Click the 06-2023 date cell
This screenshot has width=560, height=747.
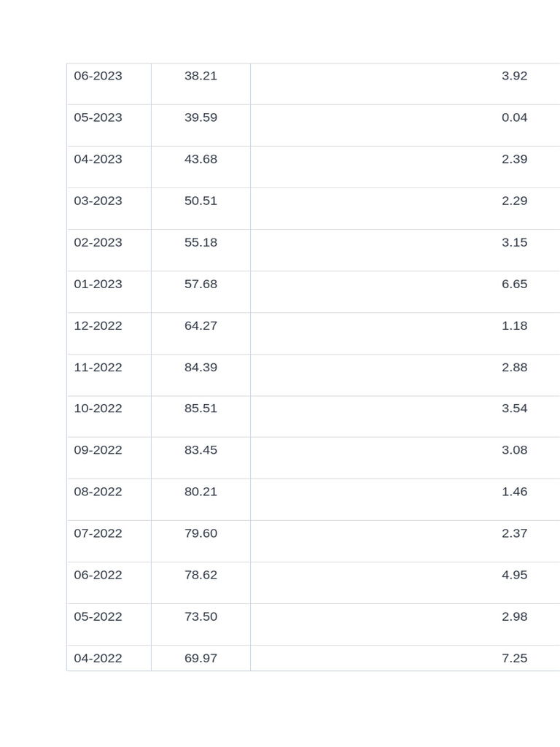coord(98,76)
